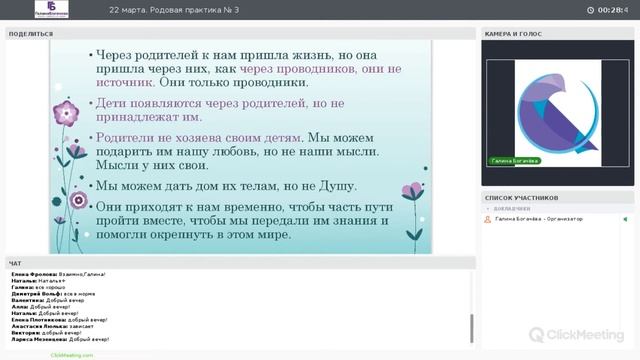This screenshot has width=640, height=360.
Task: Click the organizer logo in the top bar
Action: pyautogui.click(x=51, y=9)
